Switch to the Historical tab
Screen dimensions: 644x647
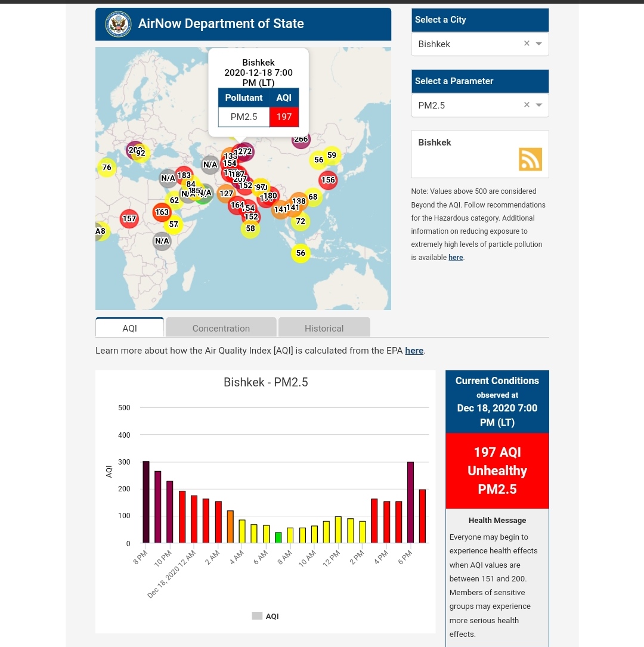(x=324, y=328)
